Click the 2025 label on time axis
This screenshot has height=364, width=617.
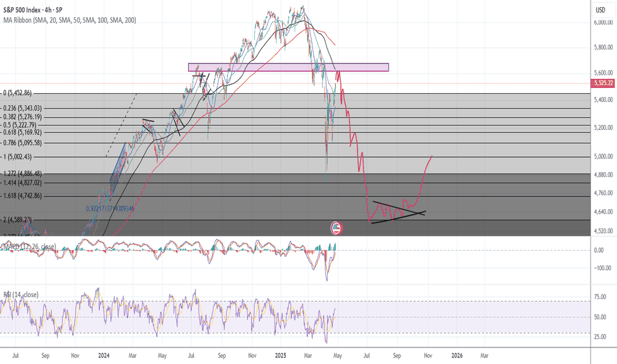[280, 355]
